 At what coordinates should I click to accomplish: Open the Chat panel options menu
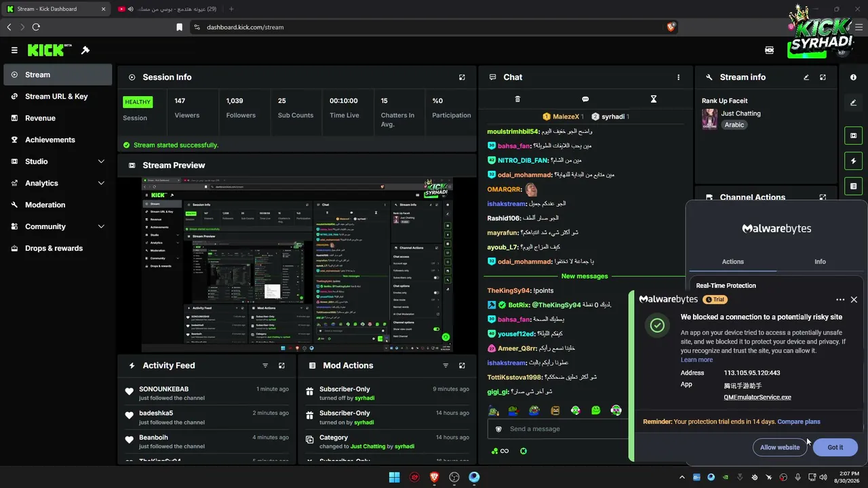click(678, 77)
